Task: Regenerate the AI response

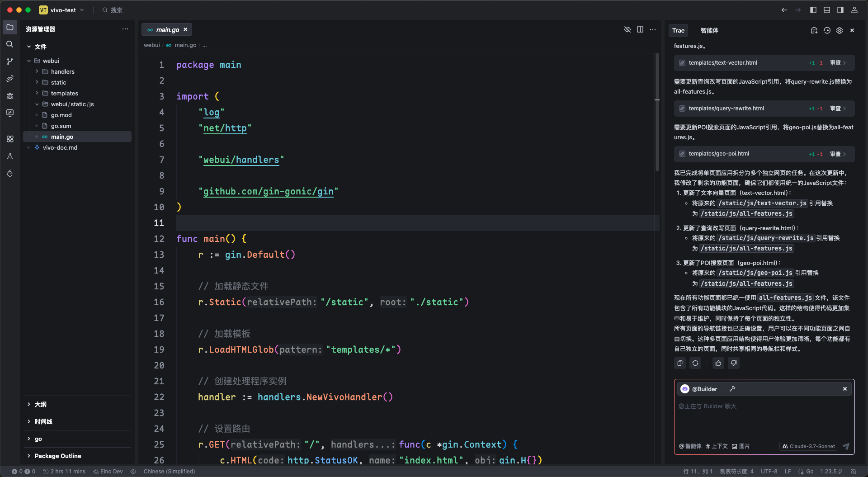Action: 695,363
